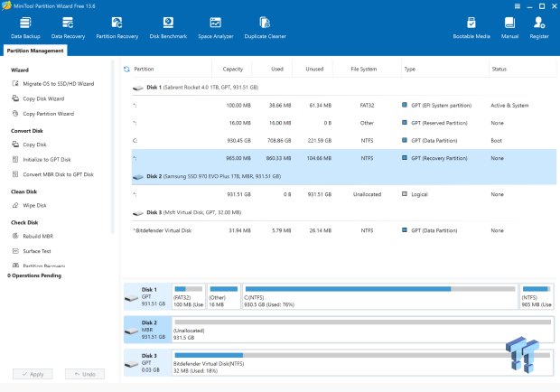Image resolution: width=560 pixels, height=392 pixels.
Task: Open Space Analyzer
Action: [215, 28]
